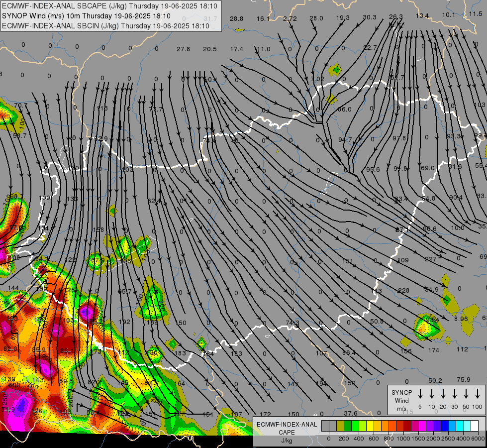Click the '70.7' value on the map
This screenshot has height=448, width=487.
pos(20,106)
